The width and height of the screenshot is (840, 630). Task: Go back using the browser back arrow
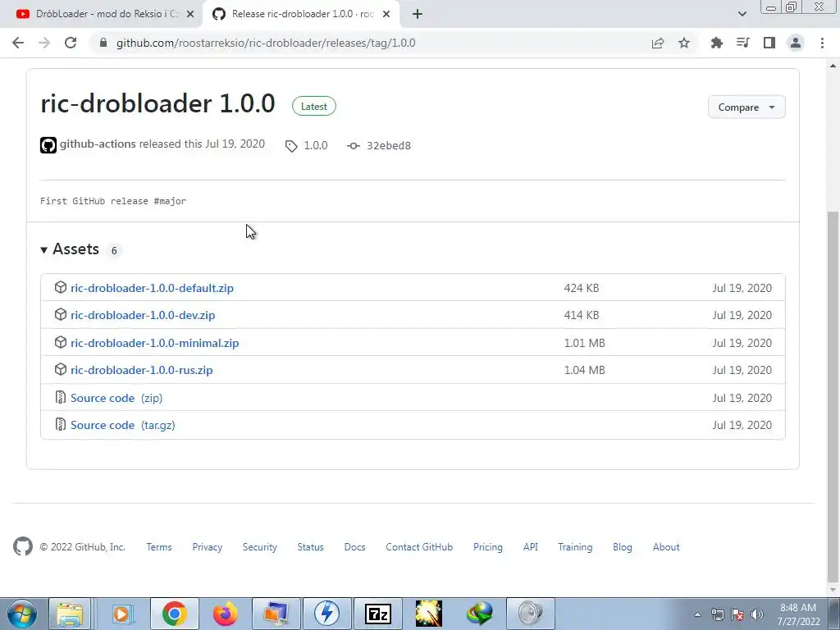pyautogui.click(x=18, y=43)
